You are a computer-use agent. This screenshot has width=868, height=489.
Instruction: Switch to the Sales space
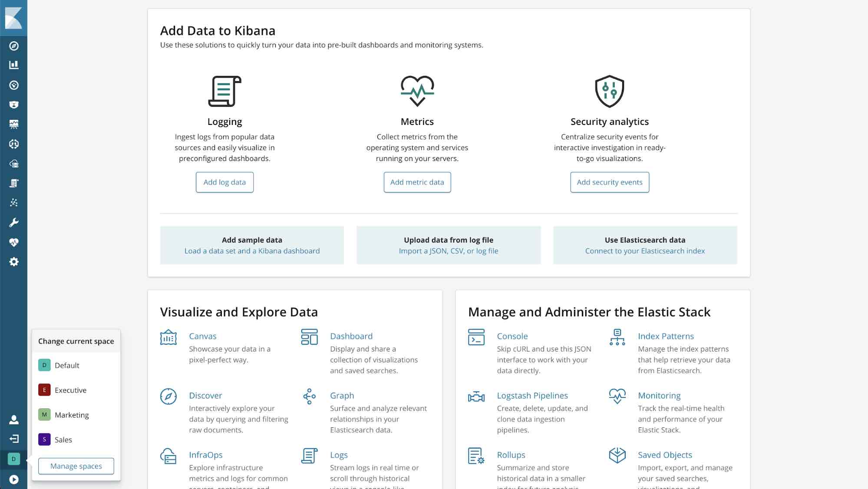76,440
